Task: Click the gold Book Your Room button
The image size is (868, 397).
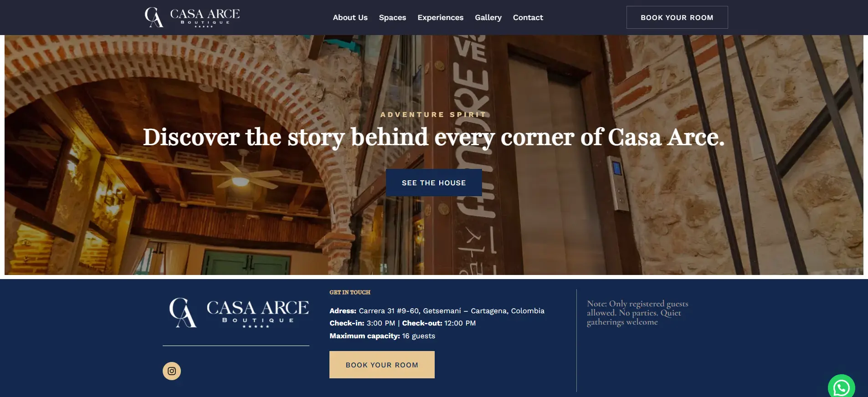Action: (x=382, y=365)
